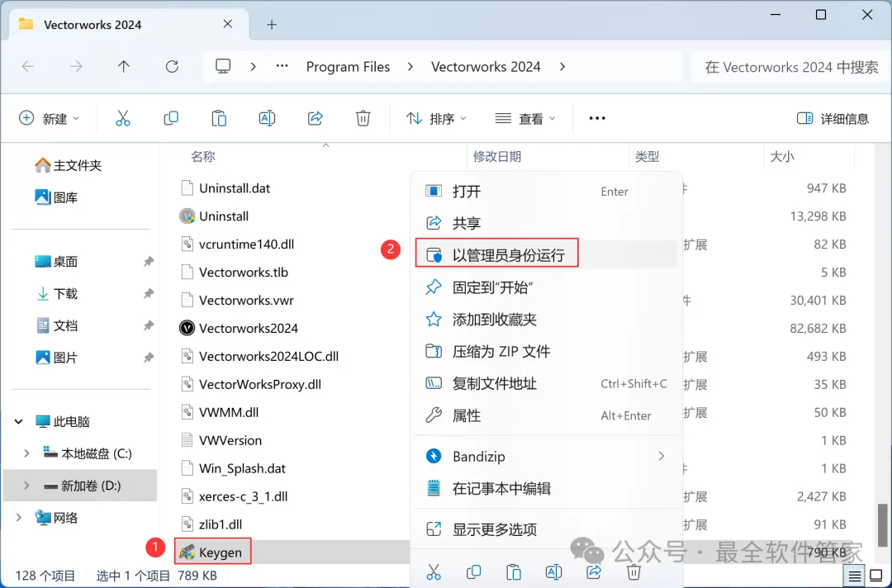Open the toolbar's three-dot more options

point(597,118)
